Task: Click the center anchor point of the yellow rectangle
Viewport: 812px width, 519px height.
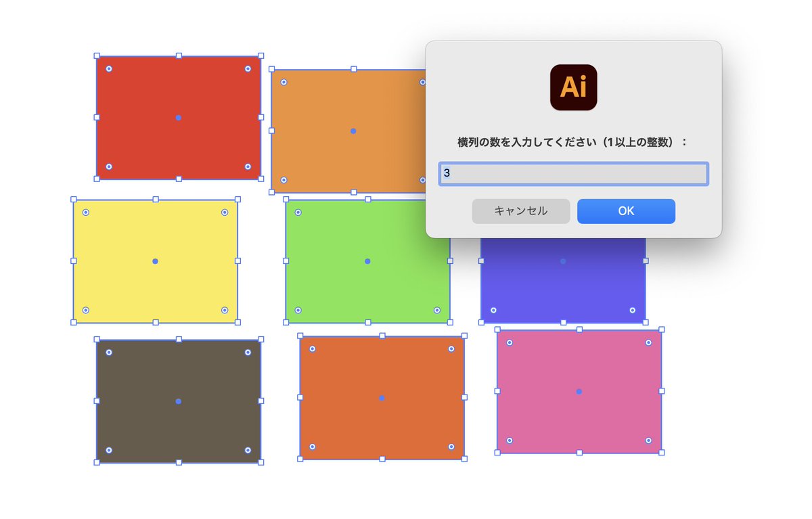Action: click(154, 260)
